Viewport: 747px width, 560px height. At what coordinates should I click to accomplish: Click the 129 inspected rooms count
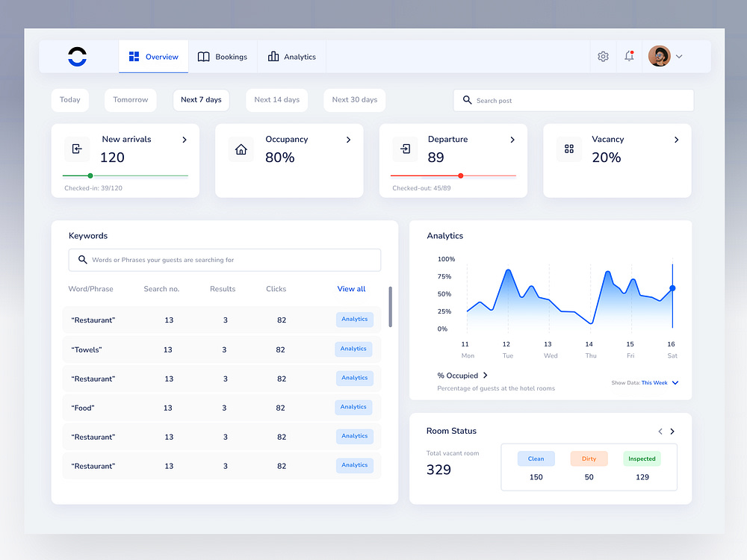pos(642,477)
